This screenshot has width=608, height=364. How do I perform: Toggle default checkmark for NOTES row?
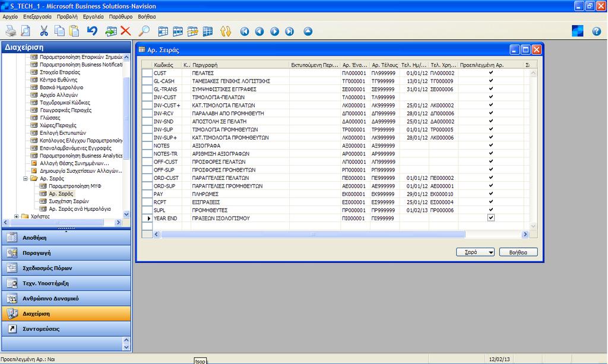pos(491,145)
